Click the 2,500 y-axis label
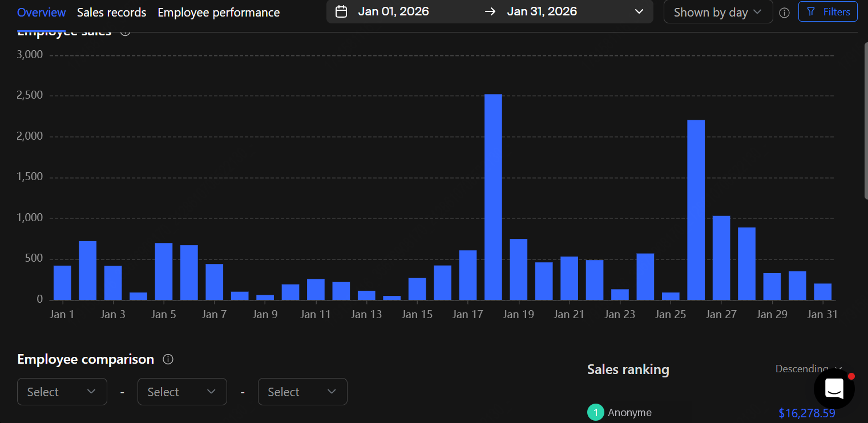Viewport: 868px width, 423px height. (29, 95)
